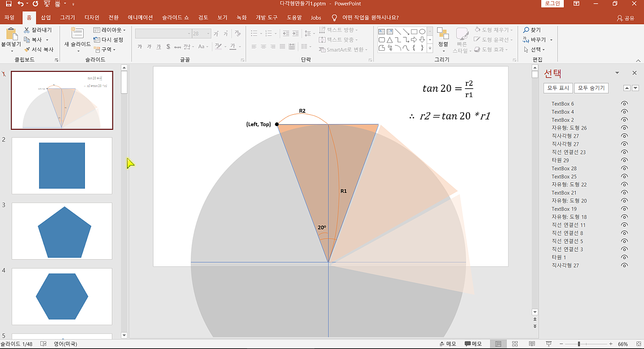The image size is (644, 349).
Task: Toggle visibility of 직선 연결선 23
Action: point(624,152)
